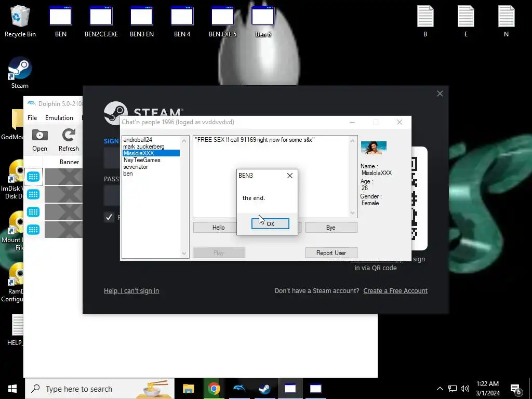Click the user list scroll up arrow

tap(184, 140)
